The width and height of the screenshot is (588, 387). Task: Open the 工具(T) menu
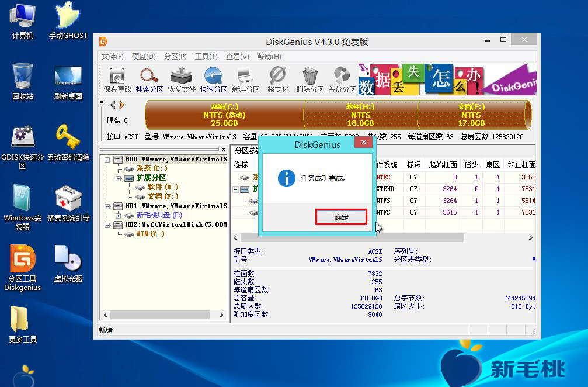(x=206, y=57)
